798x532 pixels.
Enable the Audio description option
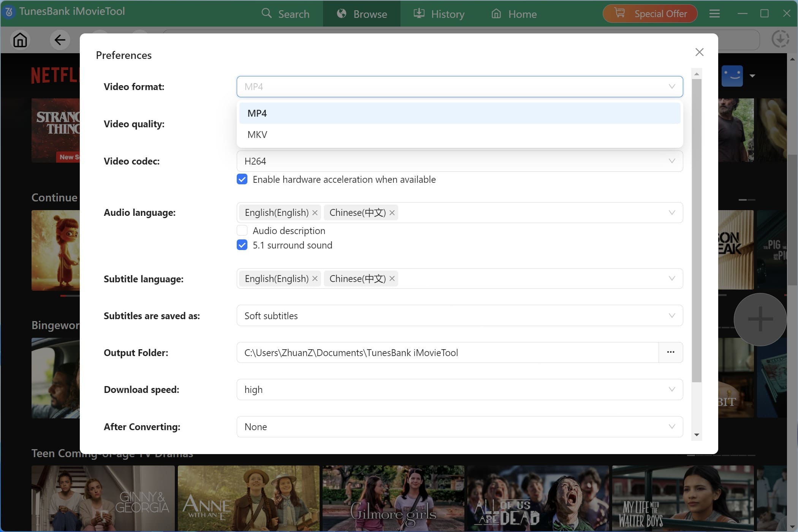tap(242, 230)
